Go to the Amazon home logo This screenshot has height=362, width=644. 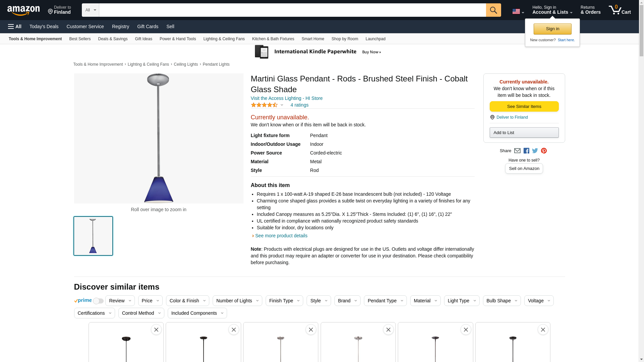tap(23, 10)
